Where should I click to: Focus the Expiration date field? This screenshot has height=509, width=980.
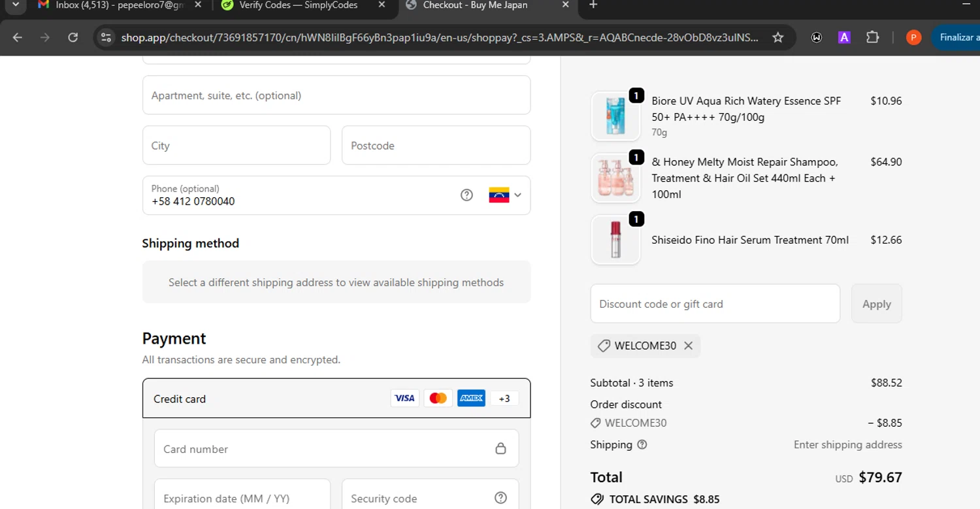click(242, 495)
